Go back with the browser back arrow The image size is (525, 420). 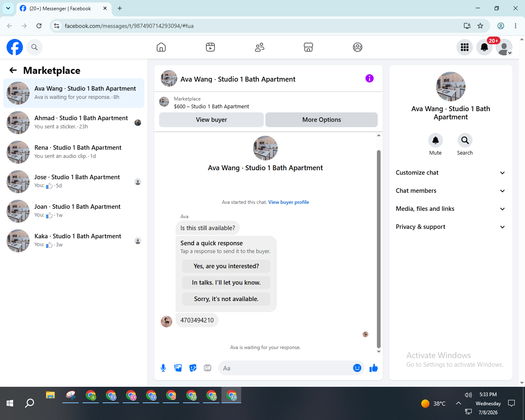click(x=9, y=26)
